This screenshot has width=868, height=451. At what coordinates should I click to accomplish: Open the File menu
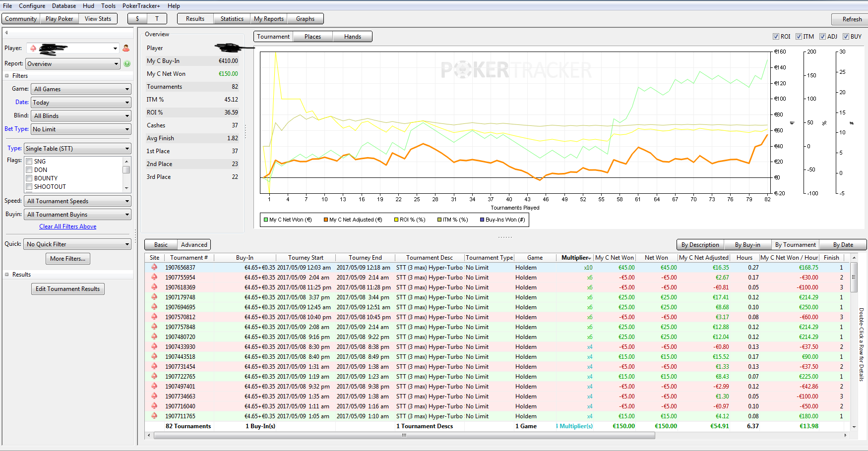(x=7, y=6)
